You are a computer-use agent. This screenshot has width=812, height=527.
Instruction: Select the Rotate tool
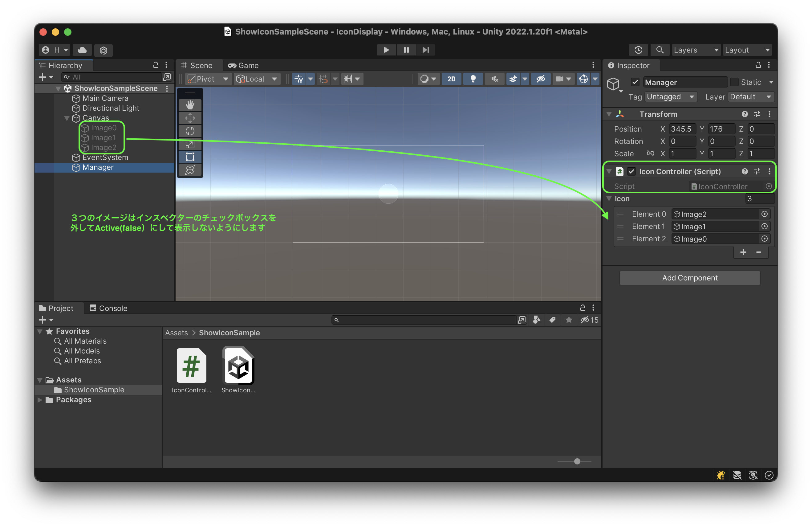click(190, 131)
